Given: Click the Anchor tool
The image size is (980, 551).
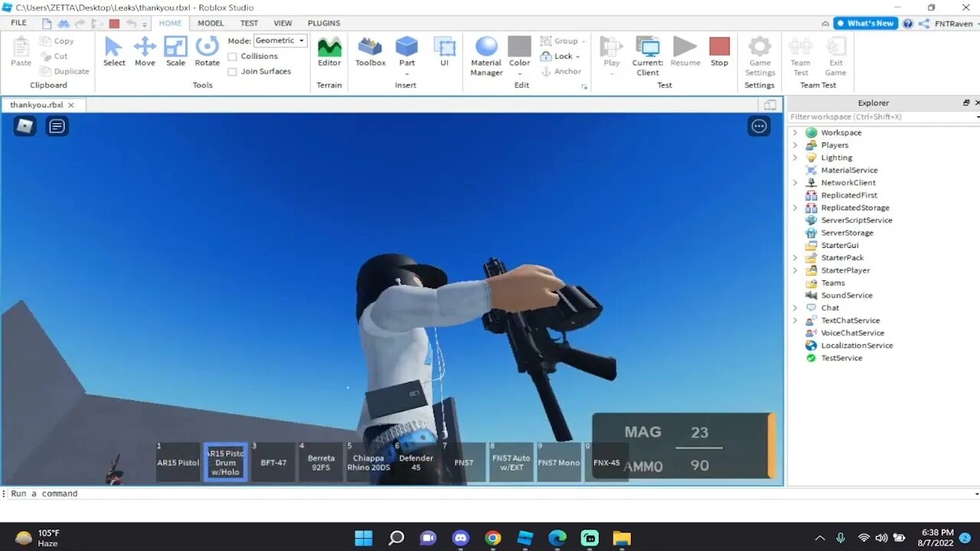Looking at the screenshot, I should (x=560, y=71).
